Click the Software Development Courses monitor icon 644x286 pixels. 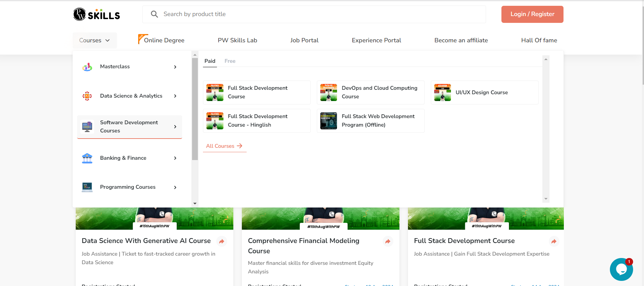coord(87,127)
